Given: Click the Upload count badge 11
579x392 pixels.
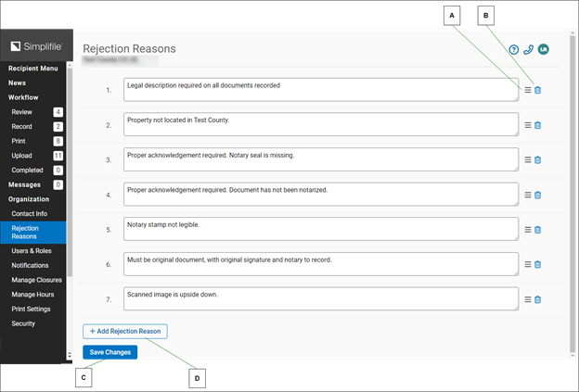Looking at the screenshot, I should click(x=58, y=156).
